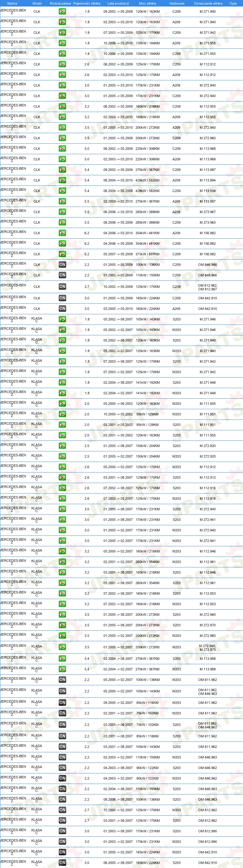
Task: Click petrol pump icon in CLK 373kW / 507KM row
Action: 62,254
